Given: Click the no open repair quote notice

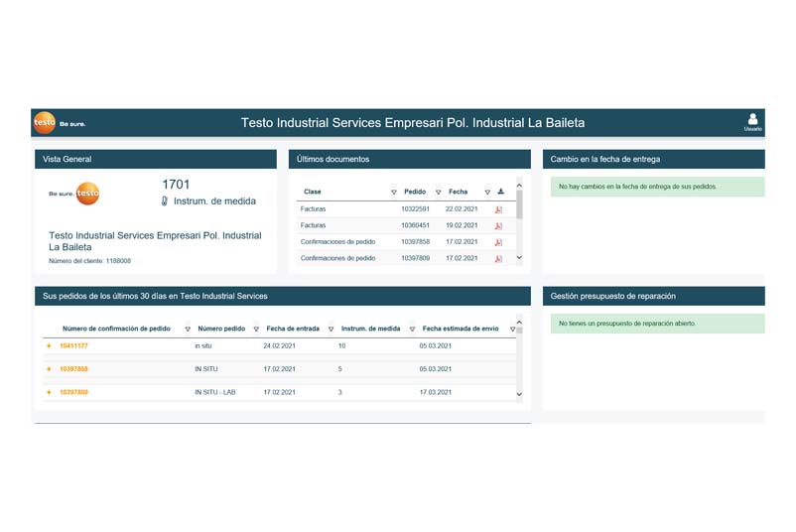Looking at the screenshot, I should click(657, 324).
